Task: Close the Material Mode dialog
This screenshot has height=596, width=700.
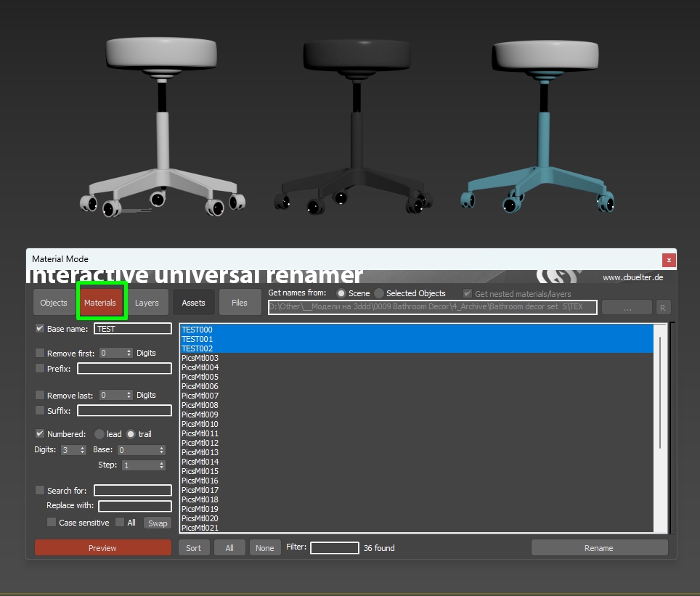Action: (669, 260)
